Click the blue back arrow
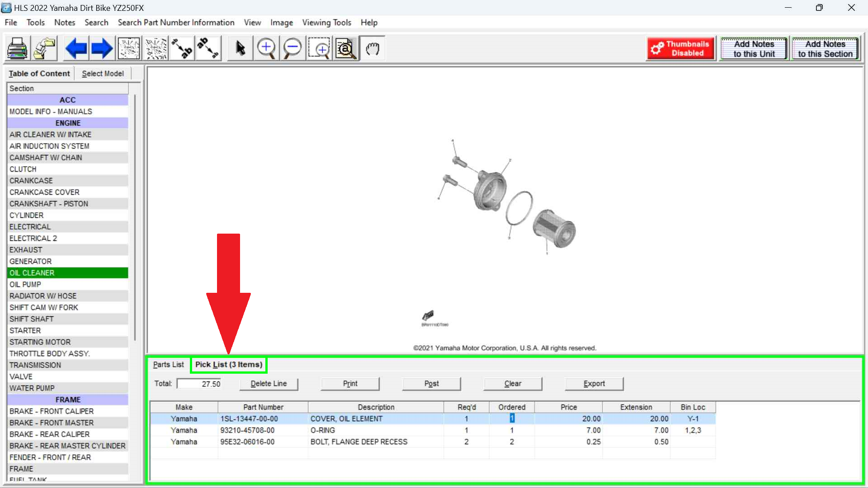This screenshot has height=488, width=868. 75,48
